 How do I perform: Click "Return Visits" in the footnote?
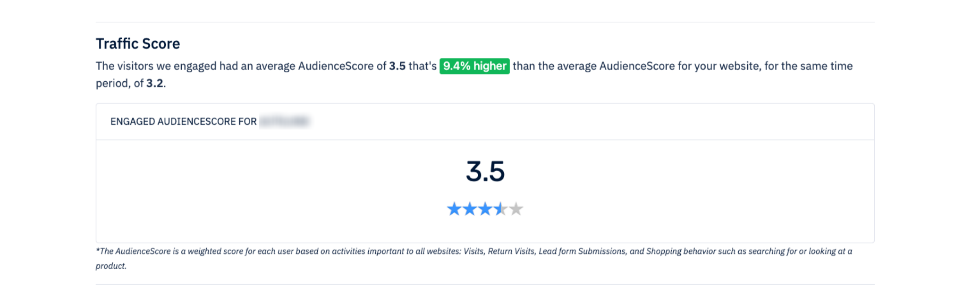pyautogui.click(x=511, y=251)
